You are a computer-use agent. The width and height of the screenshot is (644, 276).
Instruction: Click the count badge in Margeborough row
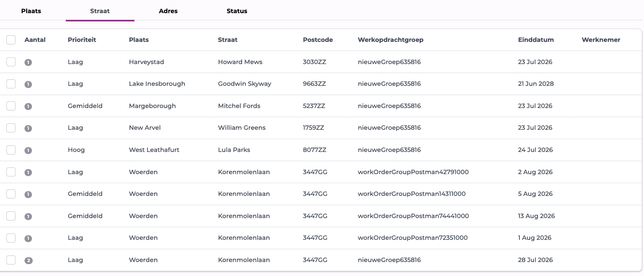point(28,106)
